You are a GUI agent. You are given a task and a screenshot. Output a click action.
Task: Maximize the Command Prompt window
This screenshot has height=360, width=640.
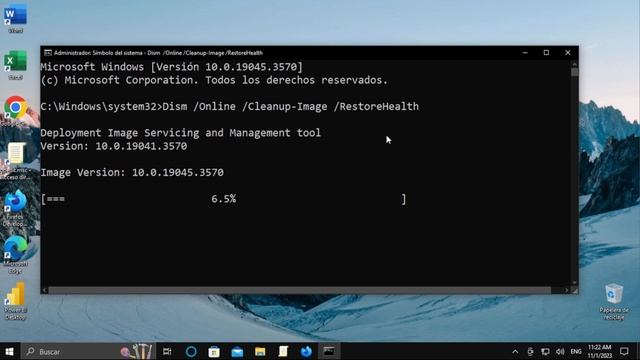pos(546,53)
